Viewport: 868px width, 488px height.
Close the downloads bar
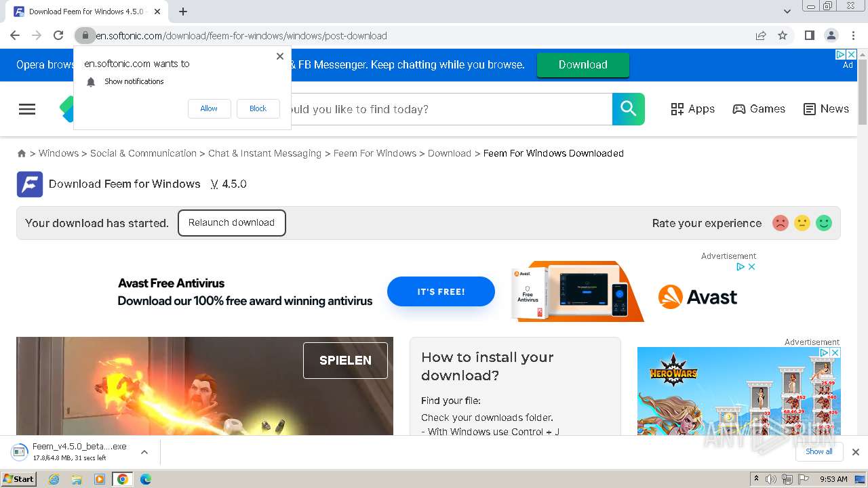[x=856, y=452]
